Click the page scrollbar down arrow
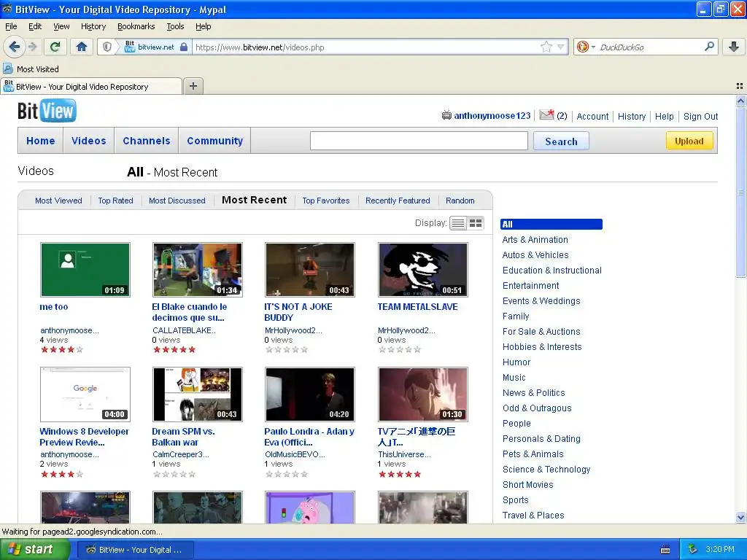This screenshot has height=560, width=747. tap(740, 517)
